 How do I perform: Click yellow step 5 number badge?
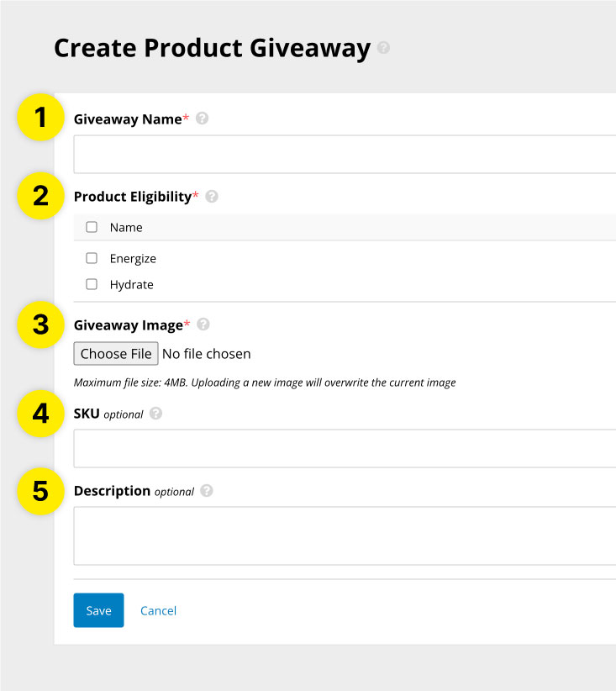(40, 491)
